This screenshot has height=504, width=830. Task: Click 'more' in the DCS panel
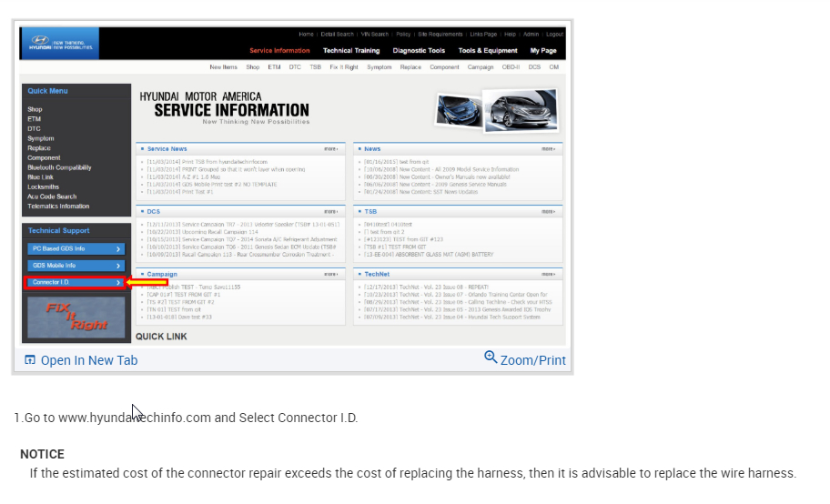click(x=331, y=212)
